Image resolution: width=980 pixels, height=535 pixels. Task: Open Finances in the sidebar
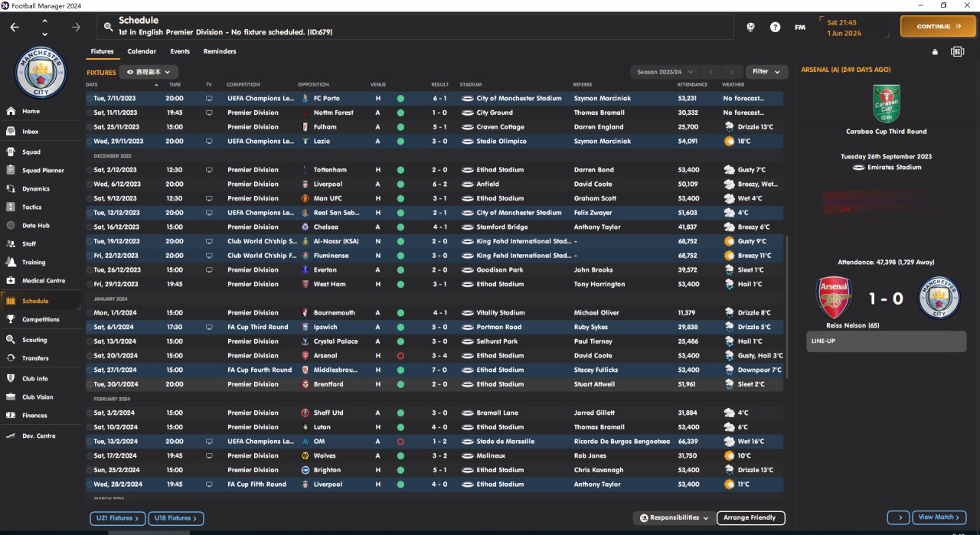34,416
